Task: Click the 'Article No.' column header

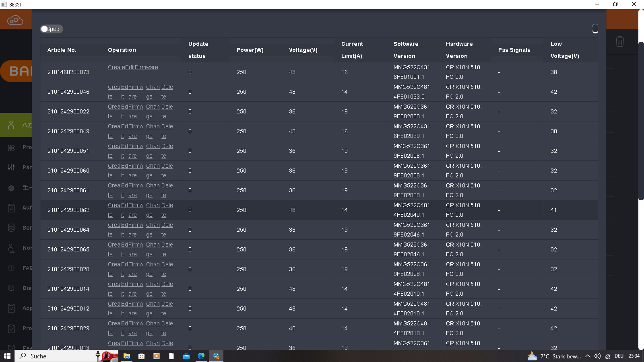Action: click(x=62, y=50)
